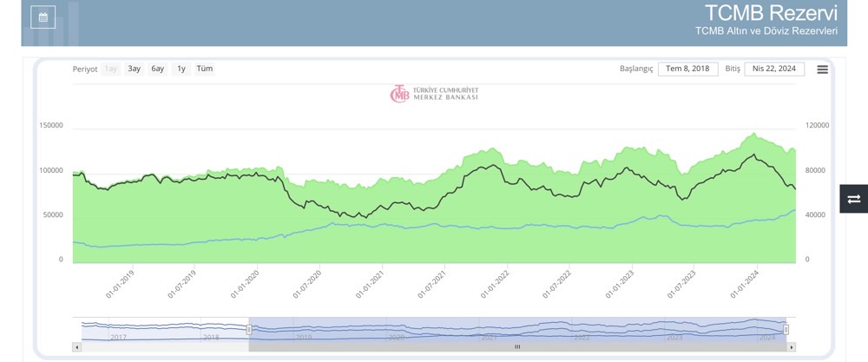Click the navigator scrollbar thumb grip
868x362 pixels.
click(x=516, y=346)
